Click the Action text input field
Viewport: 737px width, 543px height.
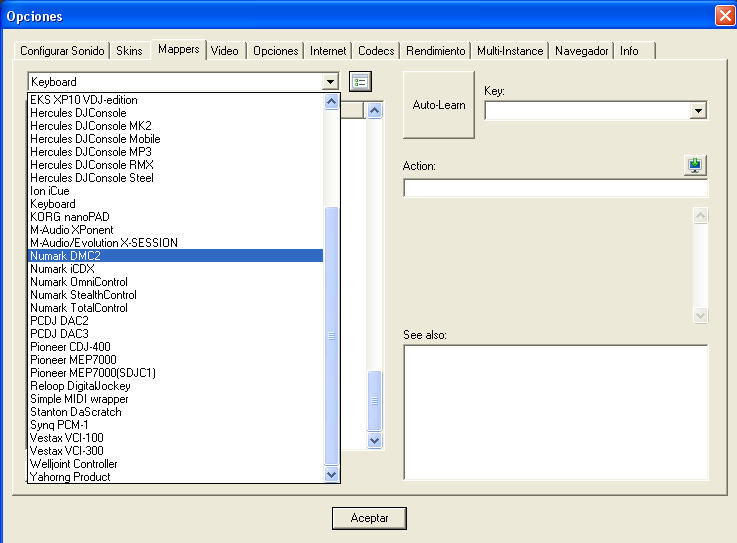point(555,189)
